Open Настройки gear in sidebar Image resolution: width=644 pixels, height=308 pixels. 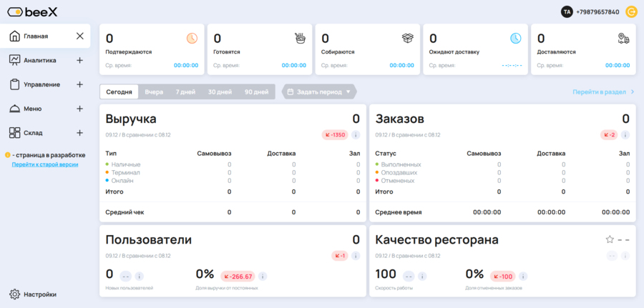tap(15, 294)
